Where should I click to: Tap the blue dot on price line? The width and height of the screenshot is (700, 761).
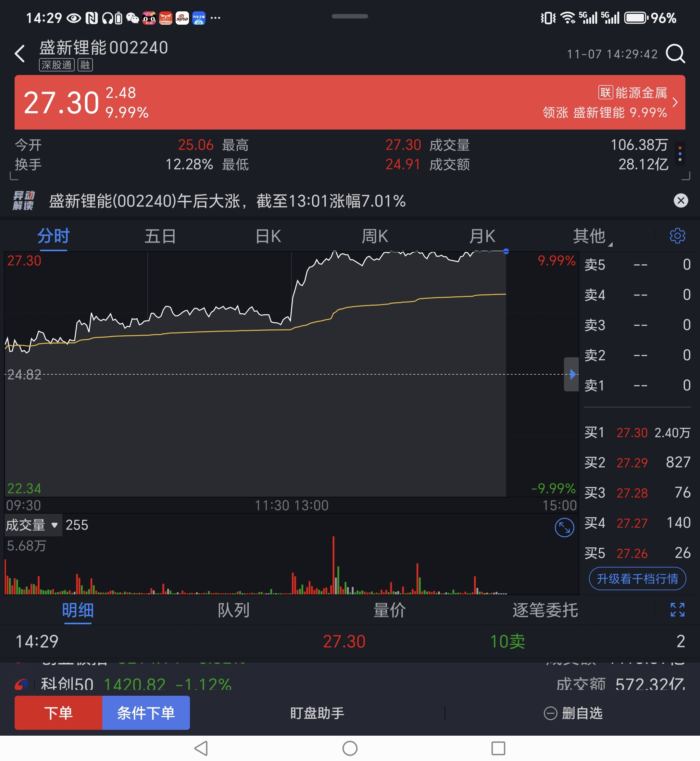506,251
